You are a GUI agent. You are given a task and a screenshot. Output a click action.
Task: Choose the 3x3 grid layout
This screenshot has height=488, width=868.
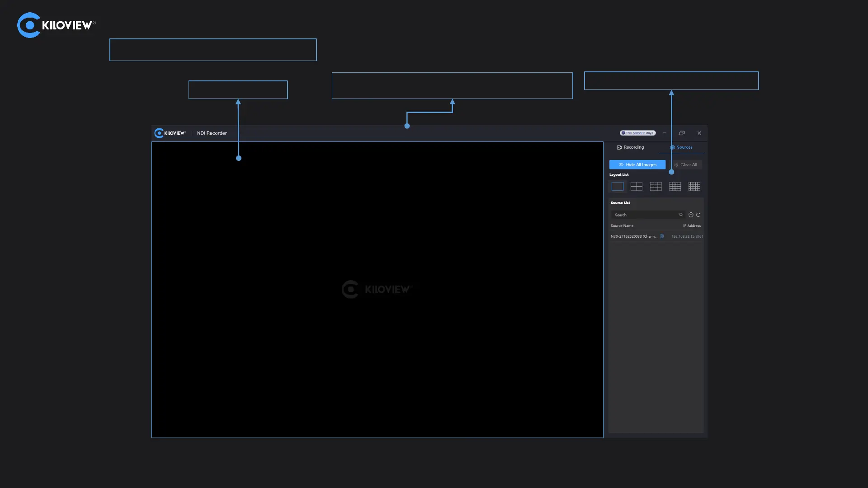(656, 186)
